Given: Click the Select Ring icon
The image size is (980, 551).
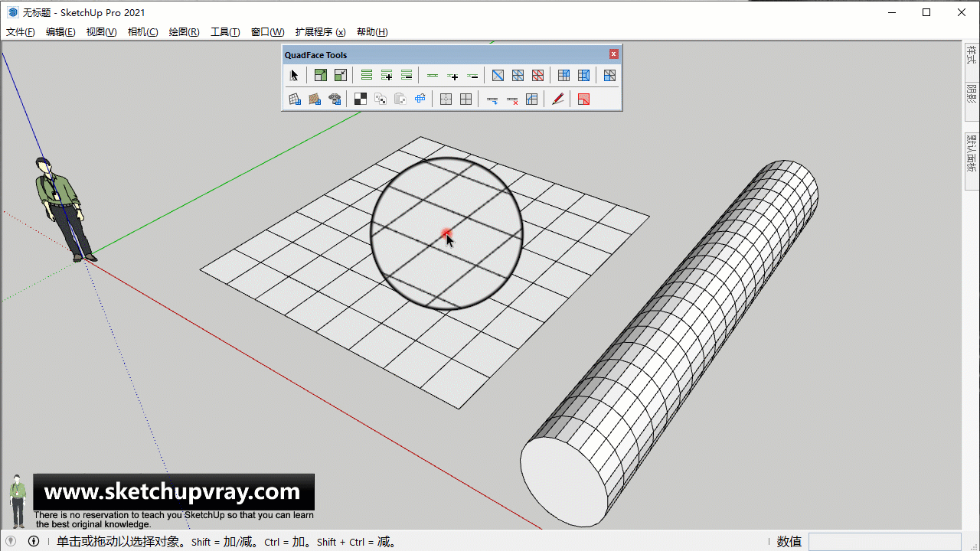Looking at the screenshot, I should click(x=367, y=75).
